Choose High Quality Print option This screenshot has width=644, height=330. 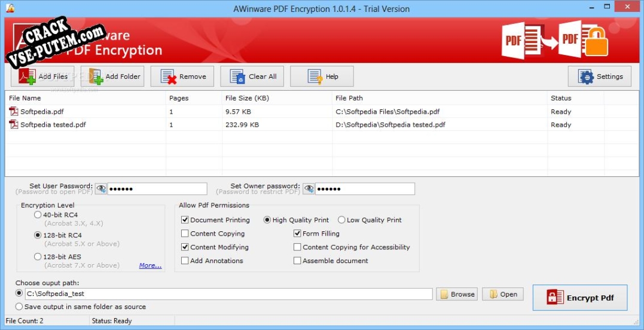pos(267,220)
